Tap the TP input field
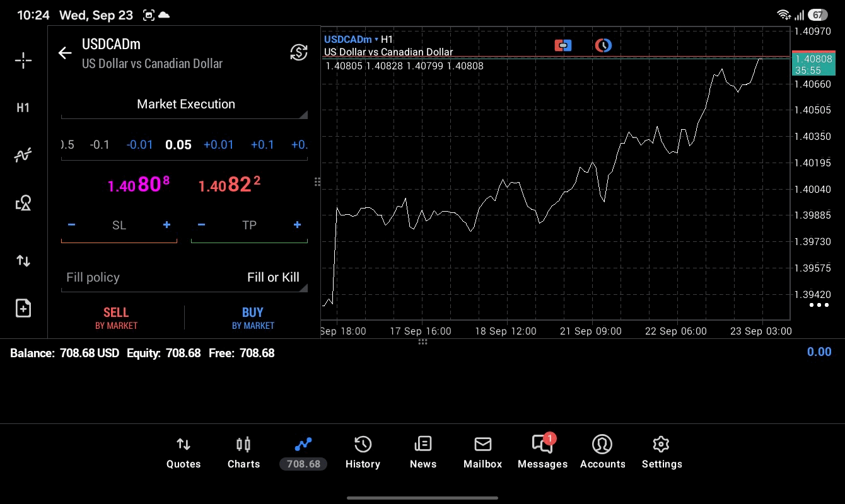Image resolution: width=845 pixels, height=504 pixels. 249,225
